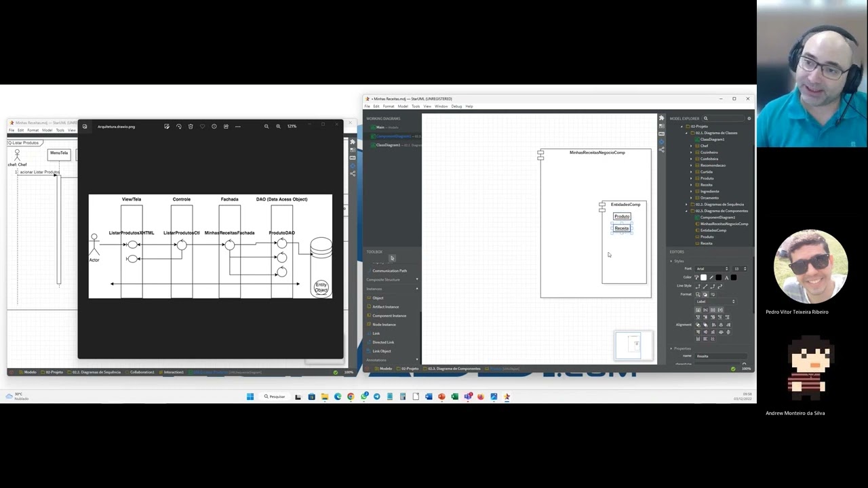Click Send to Back alignment icon

705,325
